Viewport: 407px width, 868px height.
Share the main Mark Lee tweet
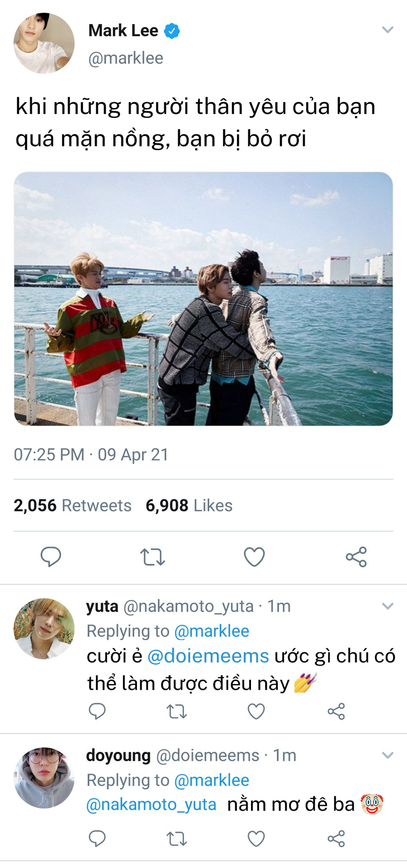pyautogui.click(x=356, y=557)
